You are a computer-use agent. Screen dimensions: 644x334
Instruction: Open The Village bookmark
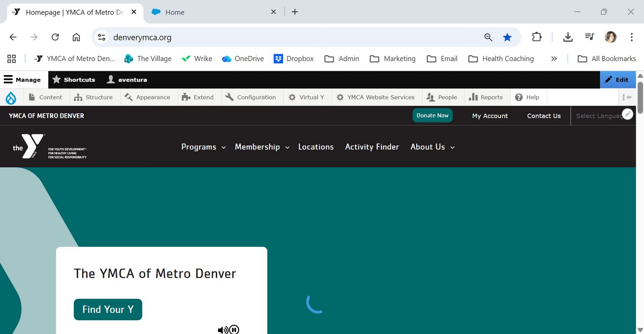(148, 58)
